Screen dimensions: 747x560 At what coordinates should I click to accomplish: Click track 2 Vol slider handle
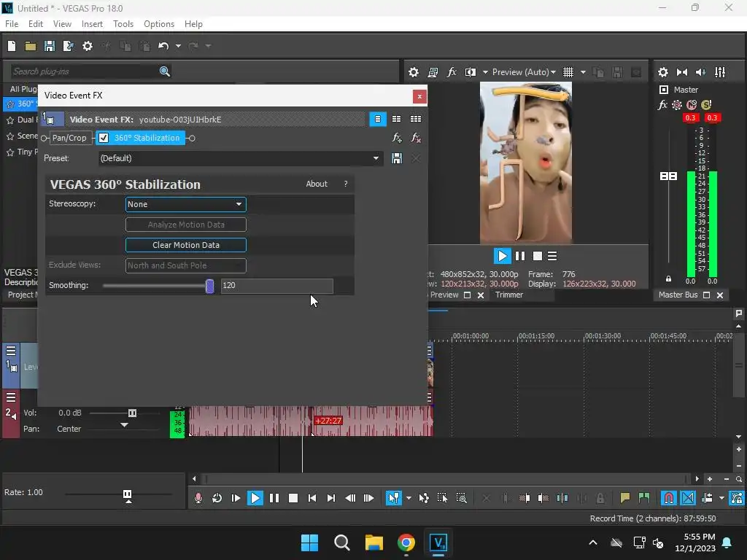pos(133,413)
